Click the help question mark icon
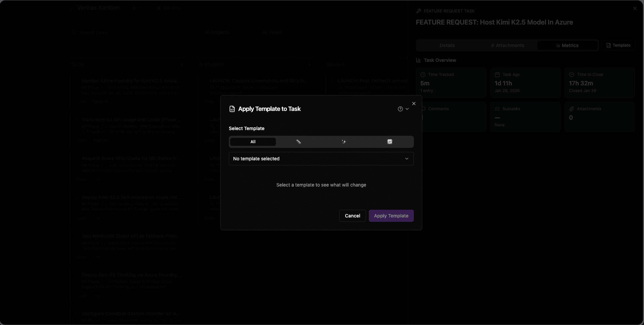 pos(400,109)
